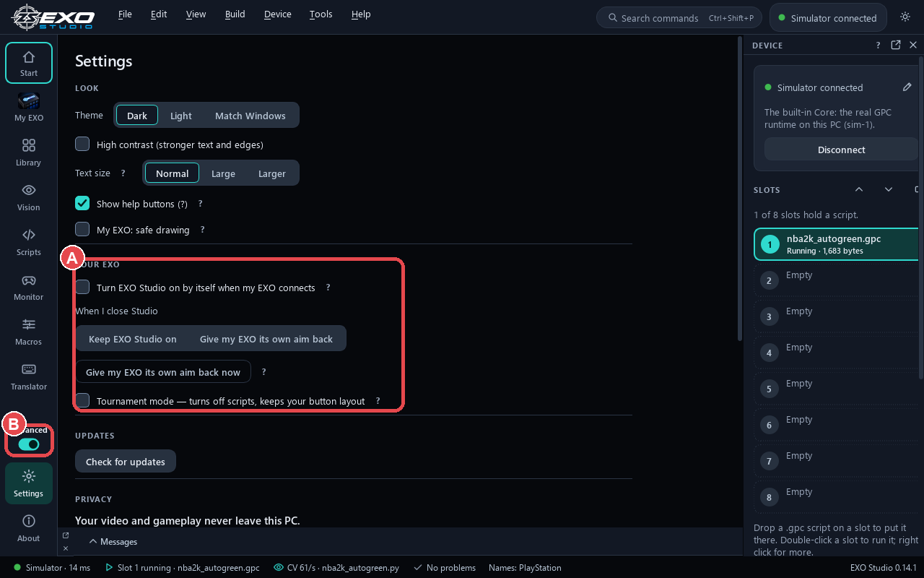
Task: Go to My EXO in the sidebar
Action: (29, 108)
